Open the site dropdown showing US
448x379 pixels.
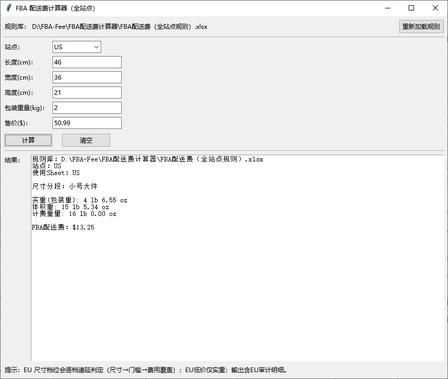(x=77, y=47)
